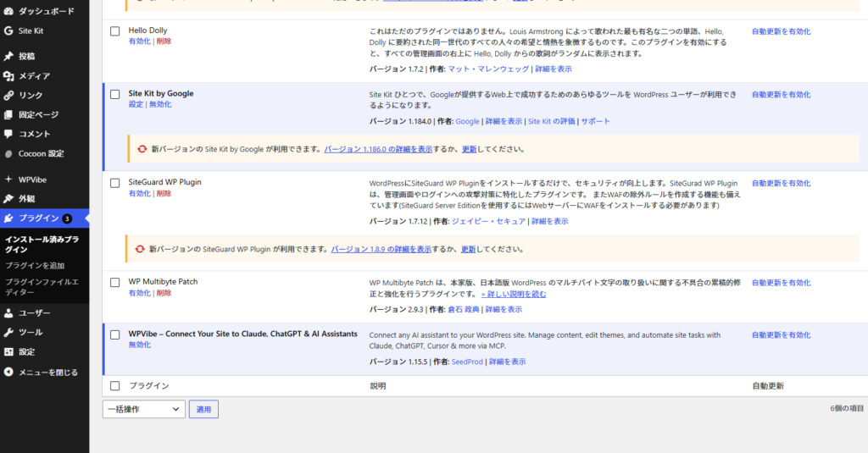Screen dimensions: 868x453
Task: Open author link マット・マレンウェッグ
Action: pyautogui.click(x=488, y=69)
